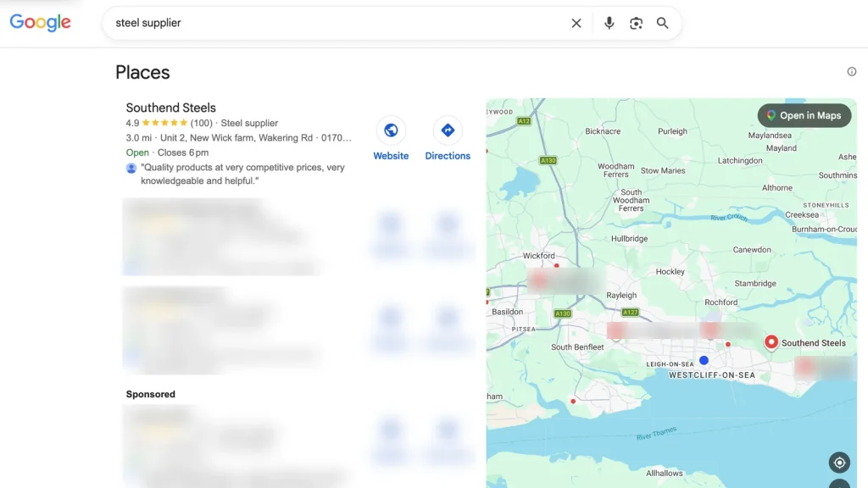Click the Places heading
Image resolution: width=868 pixels, height=488 pixels.
tap(142, 73)
